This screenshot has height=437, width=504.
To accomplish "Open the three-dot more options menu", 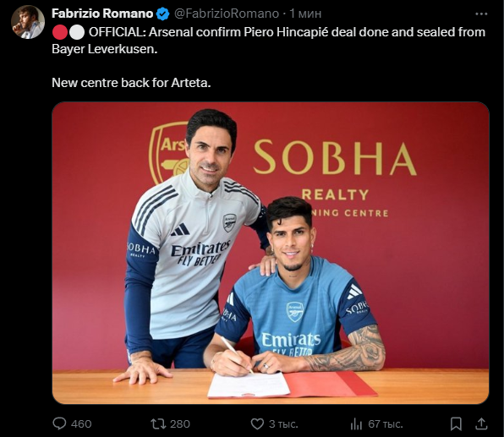I will (x=481, y=14).
